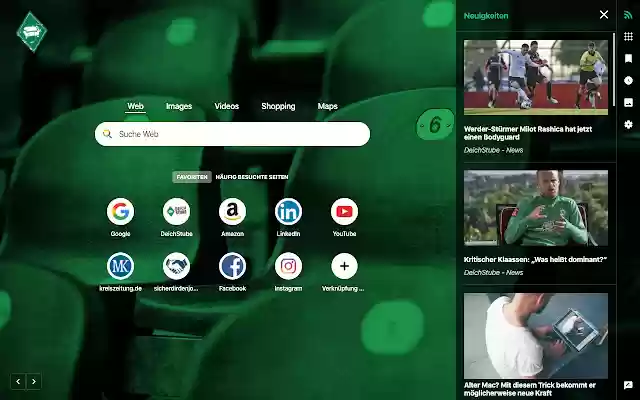Show next background with right arrow

tap(34, 382)
